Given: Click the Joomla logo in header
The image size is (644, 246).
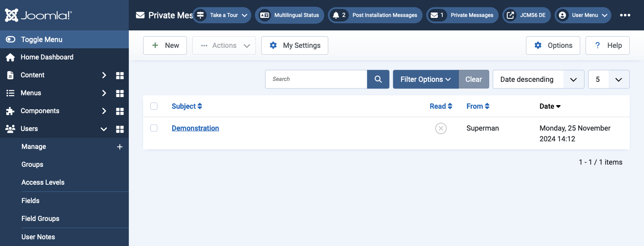Looking at the screenshot, I should 38,15.
